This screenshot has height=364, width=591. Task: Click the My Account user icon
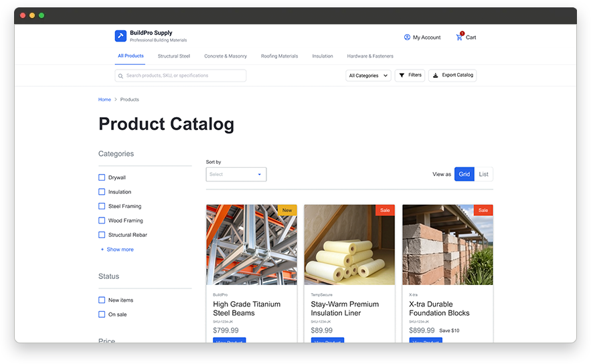[x=407, y=37]
